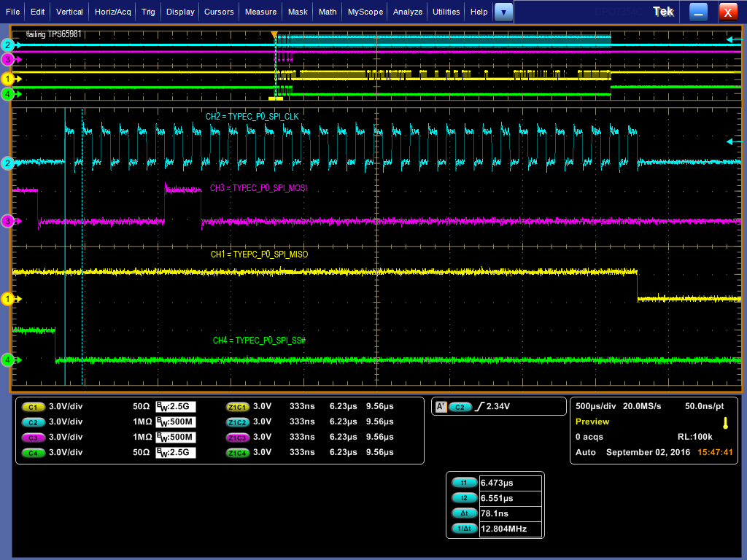Click the C2 trigger source button
The width and height of the screenshot is (747, 560).
460,407
